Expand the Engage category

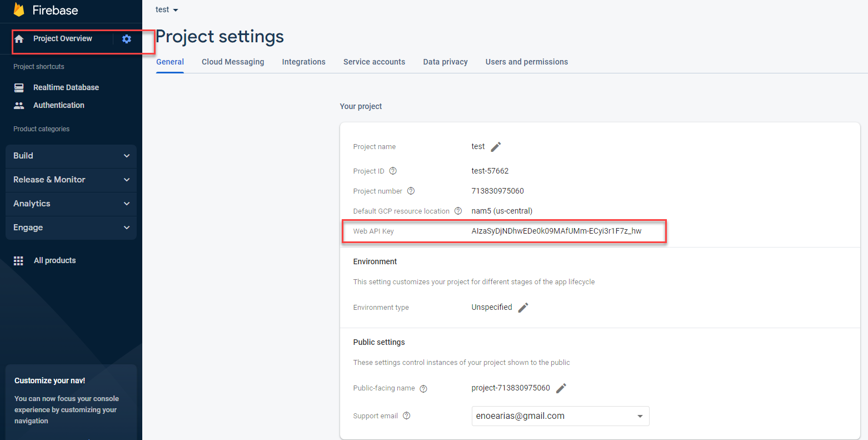71,228
